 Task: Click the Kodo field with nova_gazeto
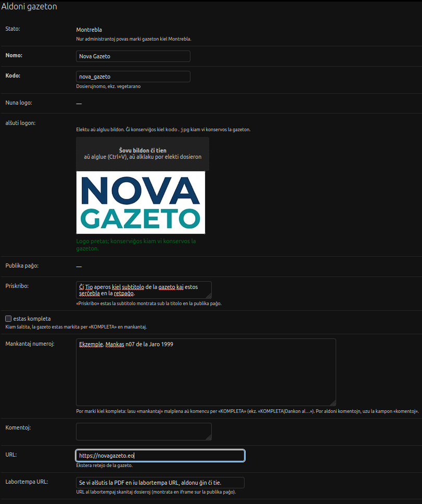tap(133, 77)
